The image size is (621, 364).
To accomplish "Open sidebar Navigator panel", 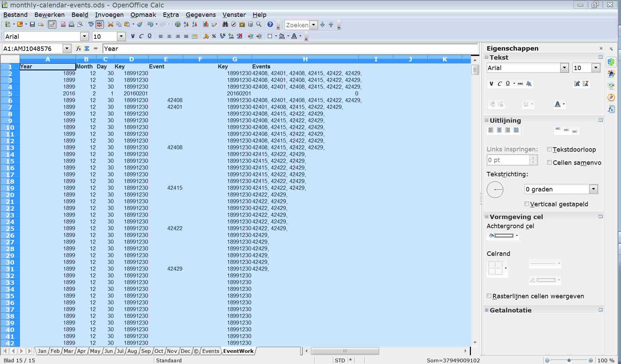I will pyautogui.click(x=611, y=97).
